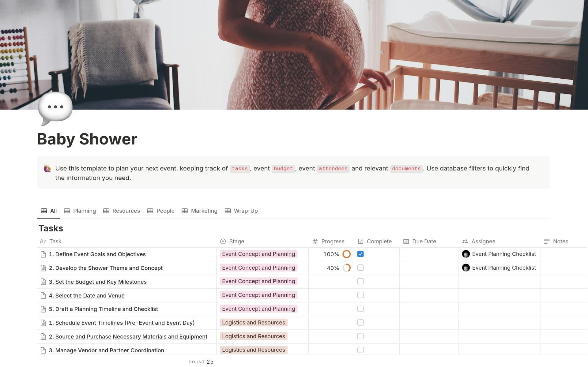The height and width of the screenshot is (367, 588).
Task: Click the 40% progress ring
Action: click(x=346, y=268)
